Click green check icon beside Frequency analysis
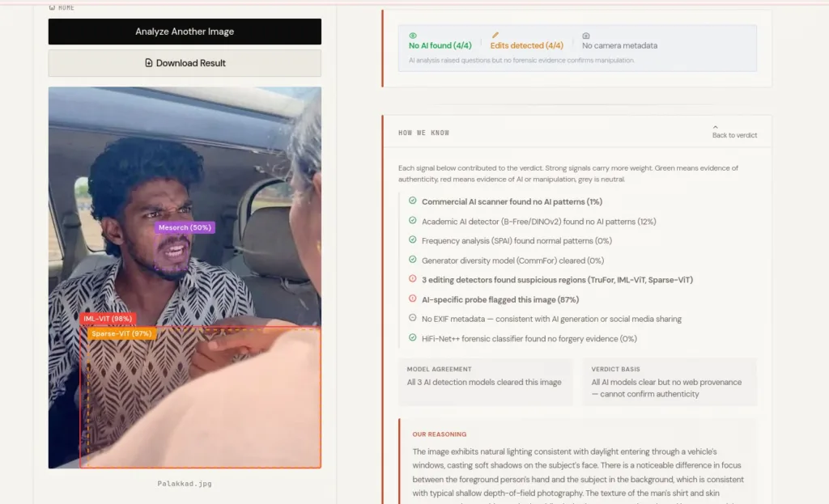The image size is (829, 504). [x=412, y=239]
